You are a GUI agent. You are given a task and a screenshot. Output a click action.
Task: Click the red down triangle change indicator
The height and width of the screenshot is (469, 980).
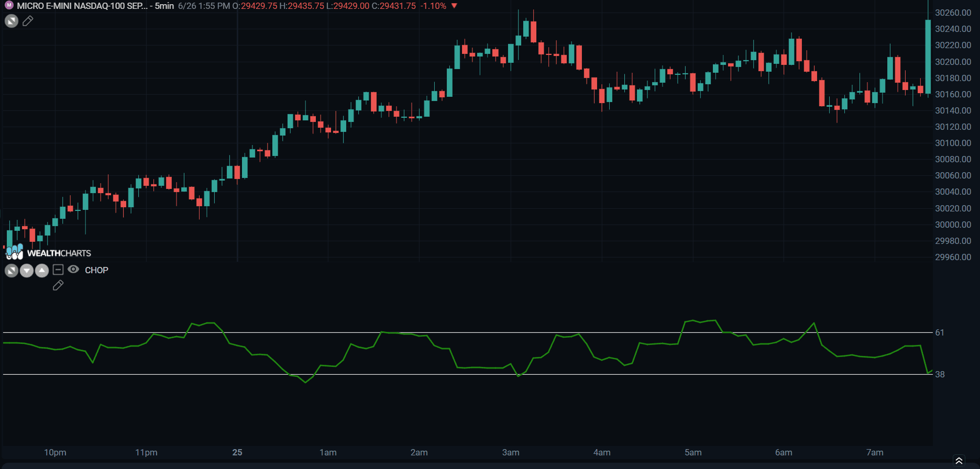coord(454,6)
